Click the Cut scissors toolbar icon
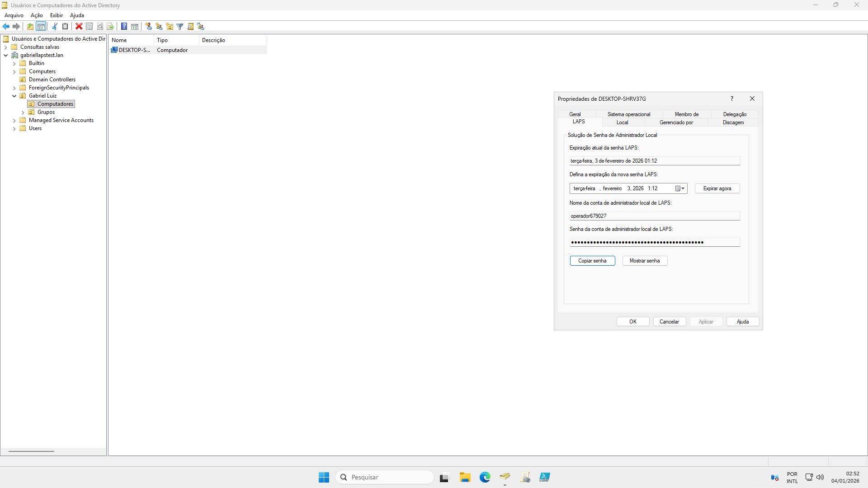Image resolution: width=868 pixels, height=488 pixels. point(55,27)
